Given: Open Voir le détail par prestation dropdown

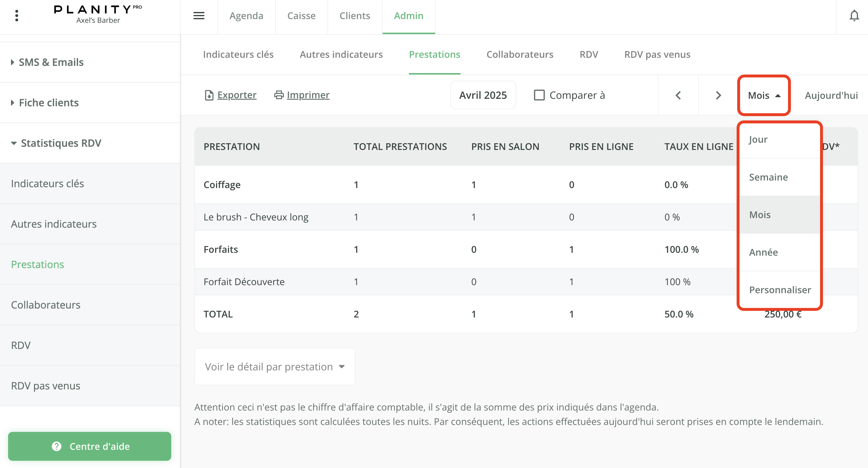Looking at the screenshot, I should coord(275,367).
